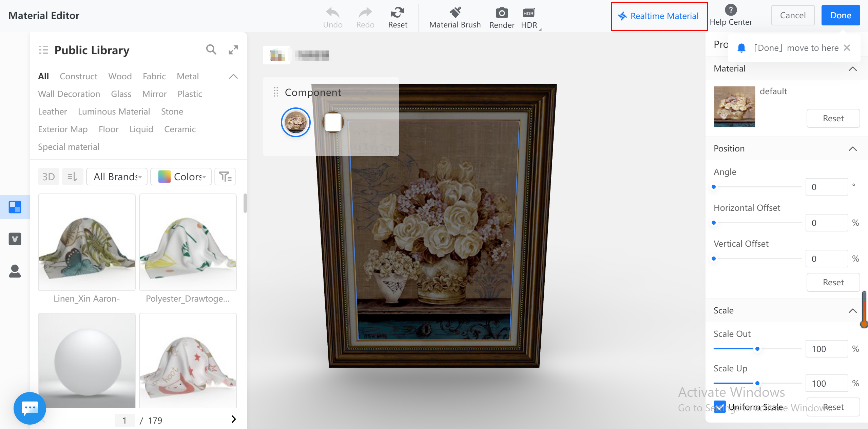Open the Render camera tool
Image resolution: width=868 pixels, height=429 pixels.
coord(502,13)
